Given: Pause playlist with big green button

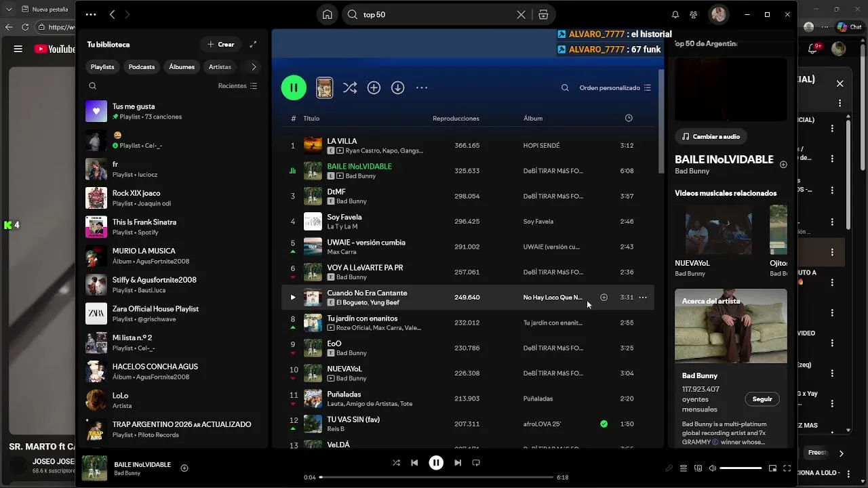Looking at the screenshot, I should (x=294, y=87).
